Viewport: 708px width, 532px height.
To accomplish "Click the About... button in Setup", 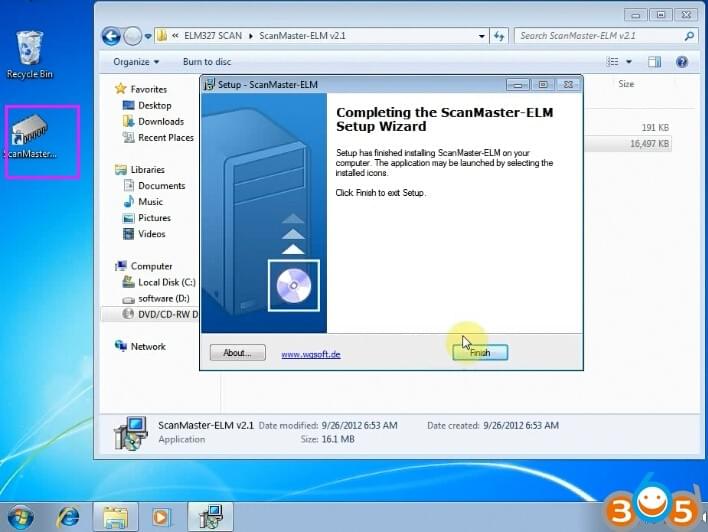I will click(238, 353).
